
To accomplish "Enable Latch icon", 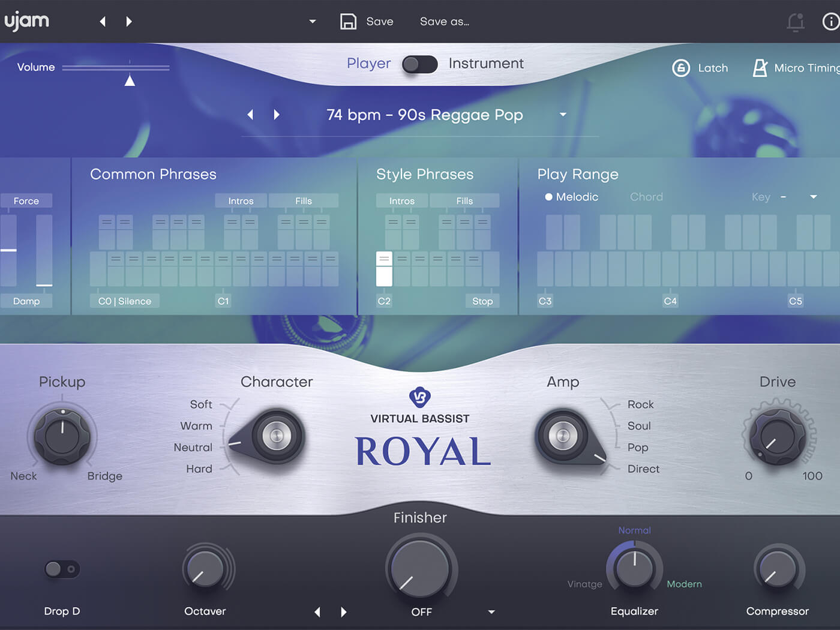I will click(x=680, y=68).
